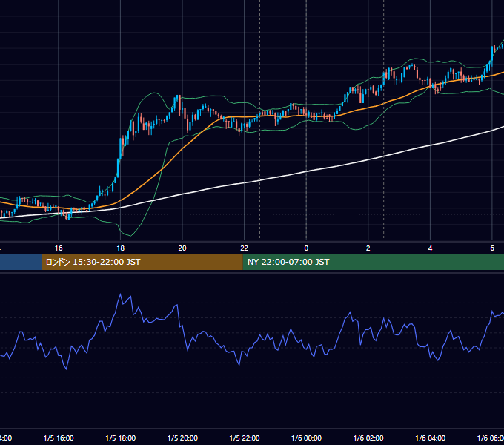504x445 pixels.
Task: Click the candlestick high near 20:00
Action: (x=179, y=96)
